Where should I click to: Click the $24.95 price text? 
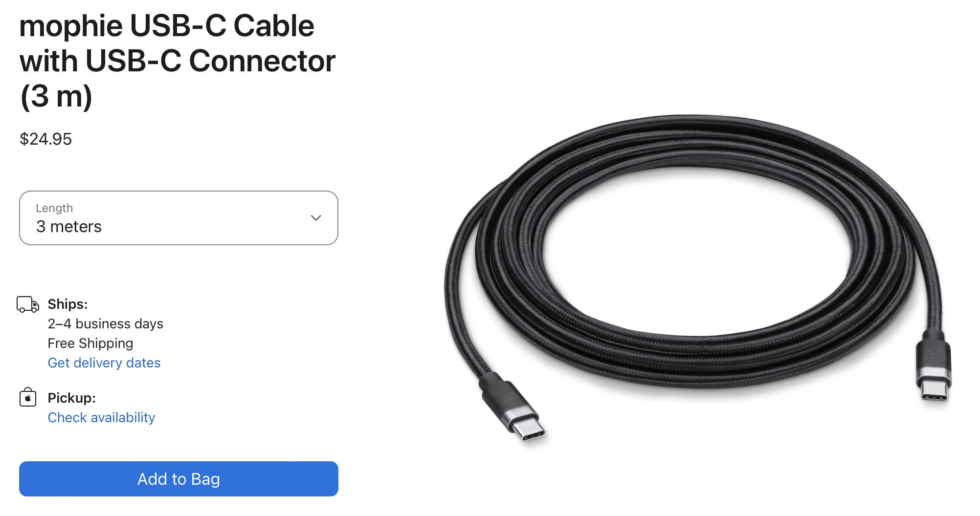coord(46,139)
